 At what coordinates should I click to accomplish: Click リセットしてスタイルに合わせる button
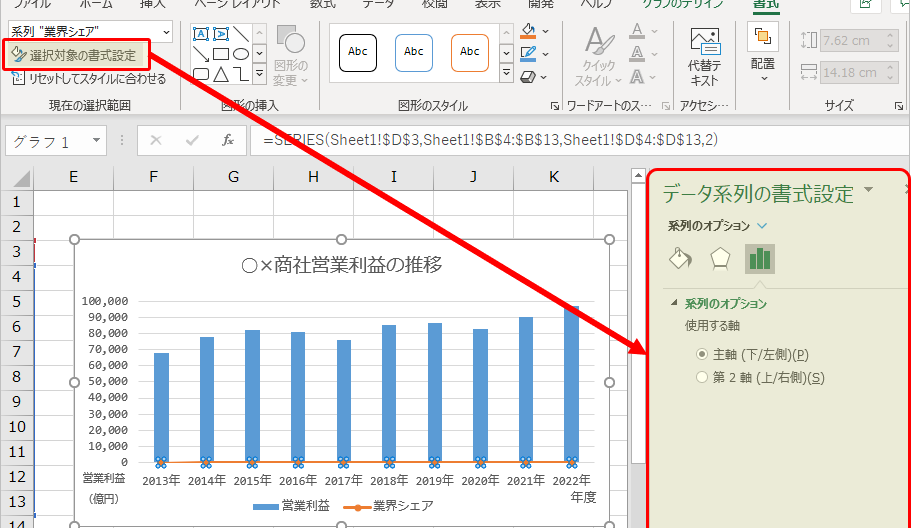click(88, 78)
